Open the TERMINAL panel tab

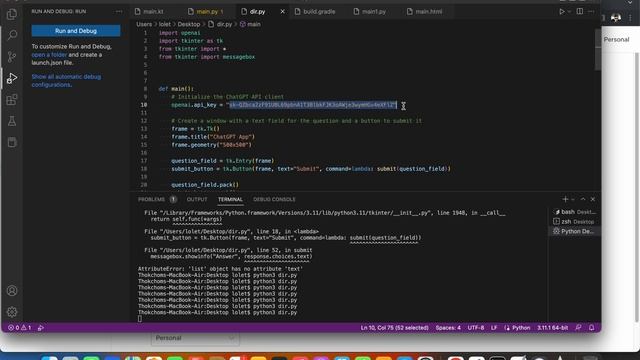coord(230,199)
